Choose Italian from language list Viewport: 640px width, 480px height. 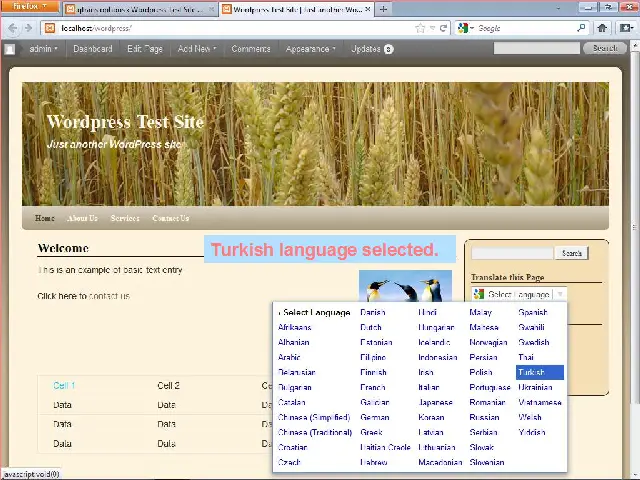[x=429, y=387]
